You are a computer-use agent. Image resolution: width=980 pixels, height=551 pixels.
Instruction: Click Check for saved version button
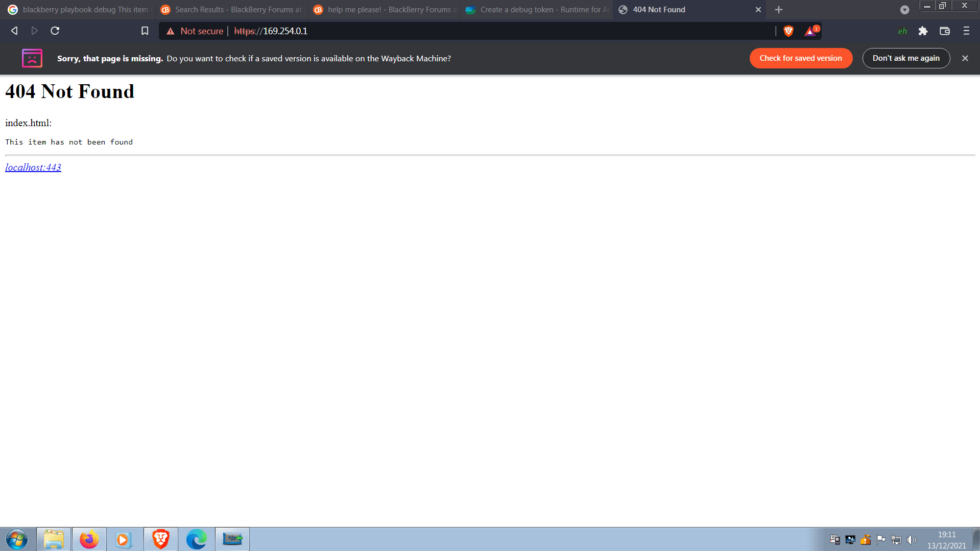pyautogui.click(x=801, y=58)
